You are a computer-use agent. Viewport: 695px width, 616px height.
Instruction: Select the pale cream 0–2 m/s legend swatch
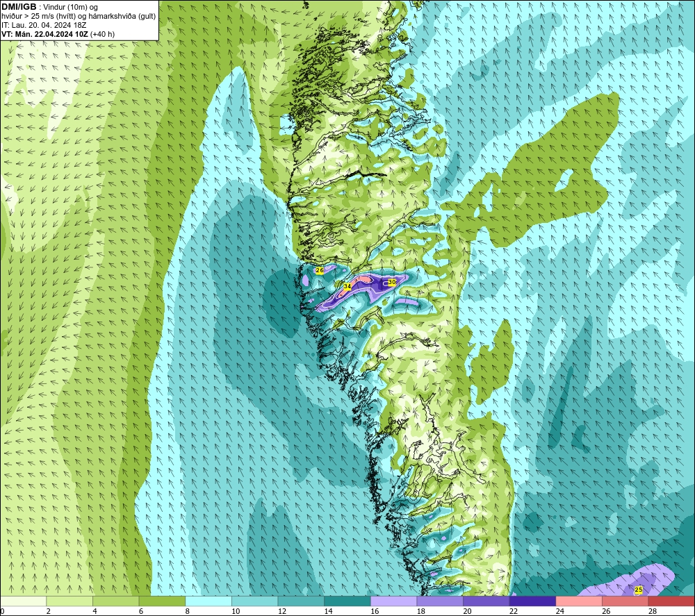point(23,601)
